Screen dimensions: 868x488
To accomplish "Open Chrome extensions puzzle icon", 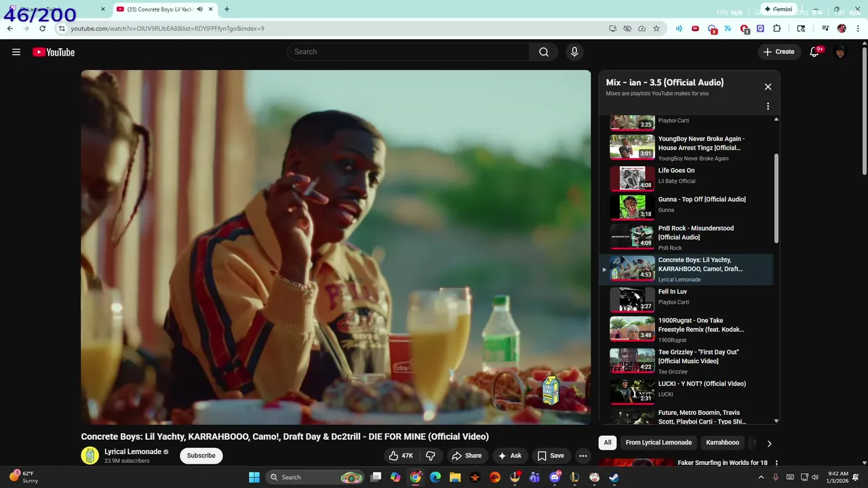I will [x=777, y=28].
